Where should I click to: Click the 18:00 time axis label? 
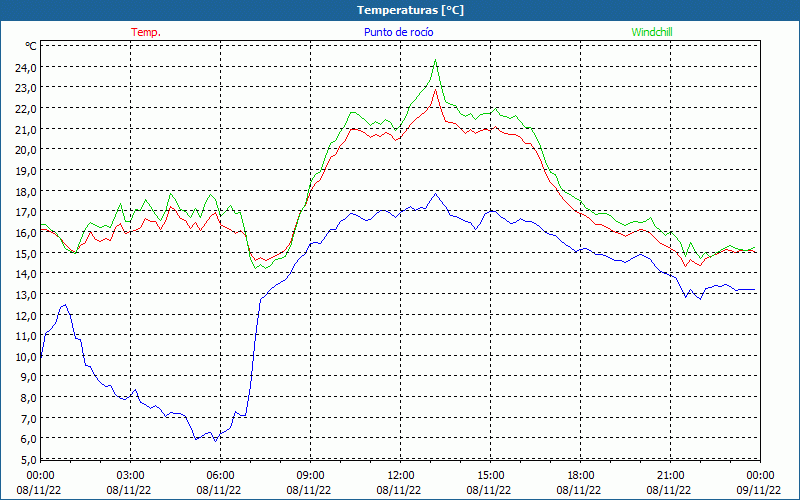point(581,476)
